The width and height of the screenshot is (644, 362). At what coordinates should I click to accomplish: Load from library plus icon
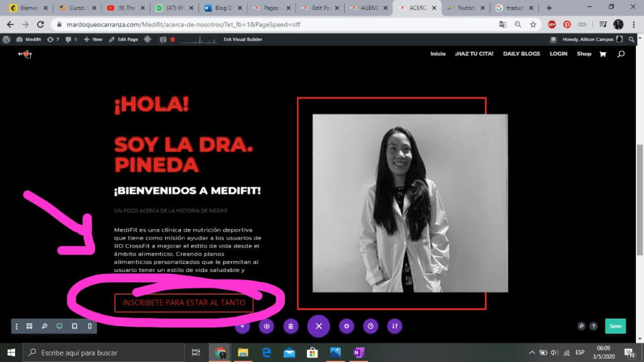243,326
